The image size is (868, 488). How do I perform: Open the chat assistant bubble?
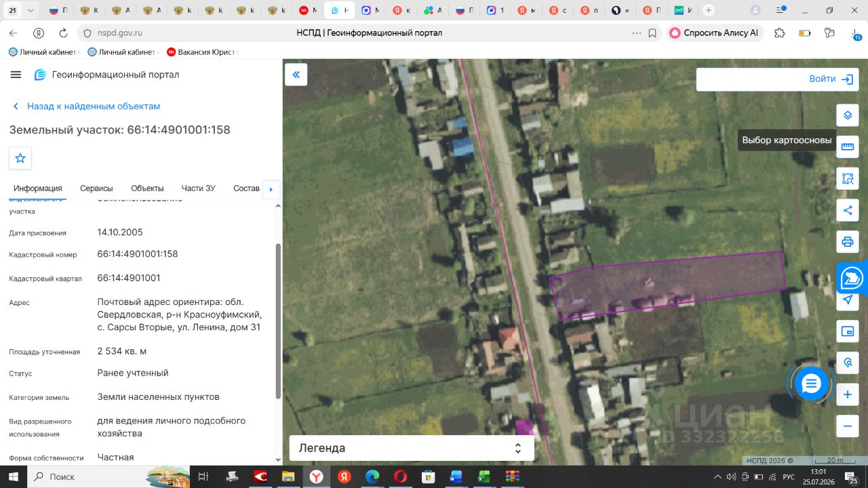coord(811,384)
